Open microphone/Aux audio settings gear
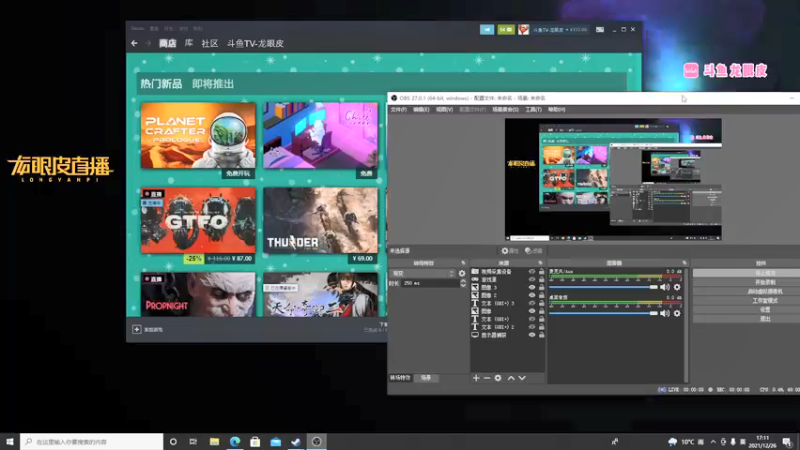This screenshot has height=450, width=800. pos(677,287)
